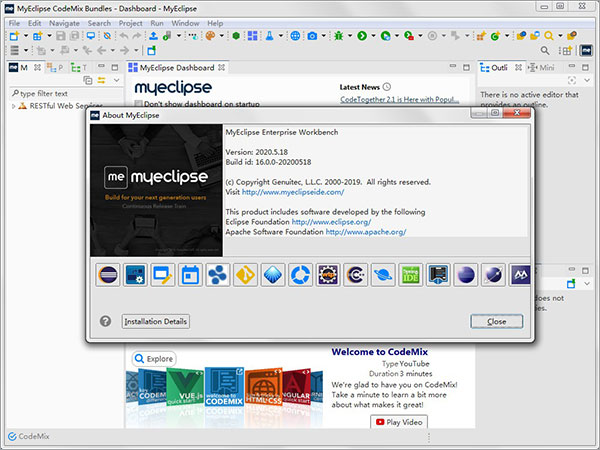Switch to the Minimap tab

[542, 68]
